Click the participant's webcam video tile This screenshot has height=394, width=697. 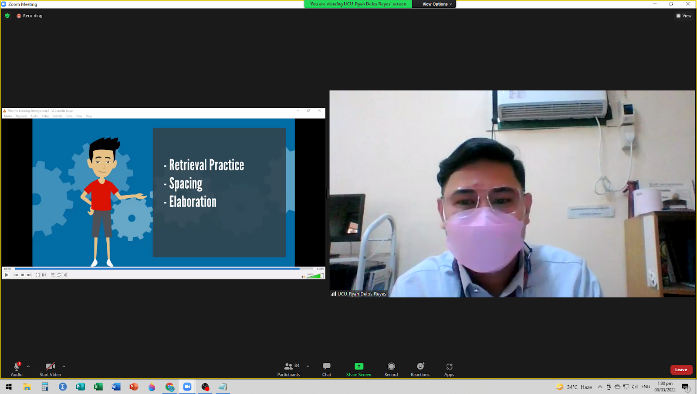512,193
